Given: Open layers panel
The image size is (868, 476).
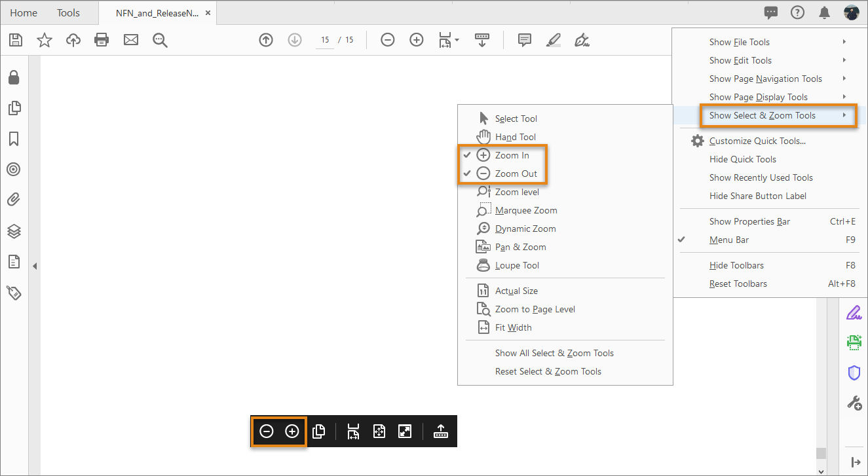Looking at the screenshot, I should pos(14,231).
